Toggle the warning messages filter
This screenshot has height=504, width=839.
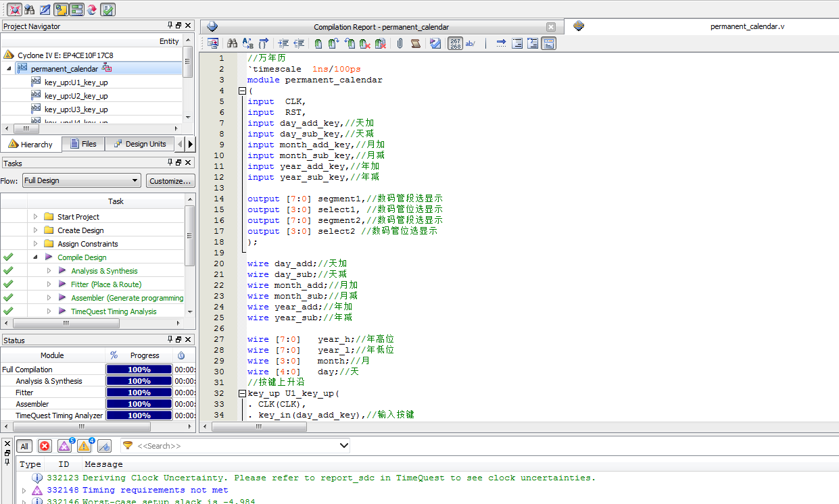point(84,446)
